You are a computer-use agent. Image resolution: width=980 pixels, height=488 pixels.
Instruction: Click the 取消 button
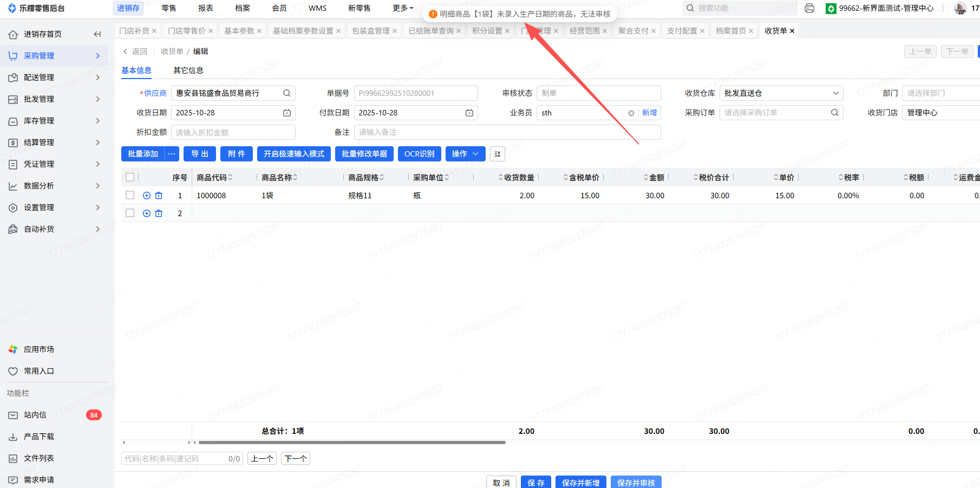coord(501,482)
